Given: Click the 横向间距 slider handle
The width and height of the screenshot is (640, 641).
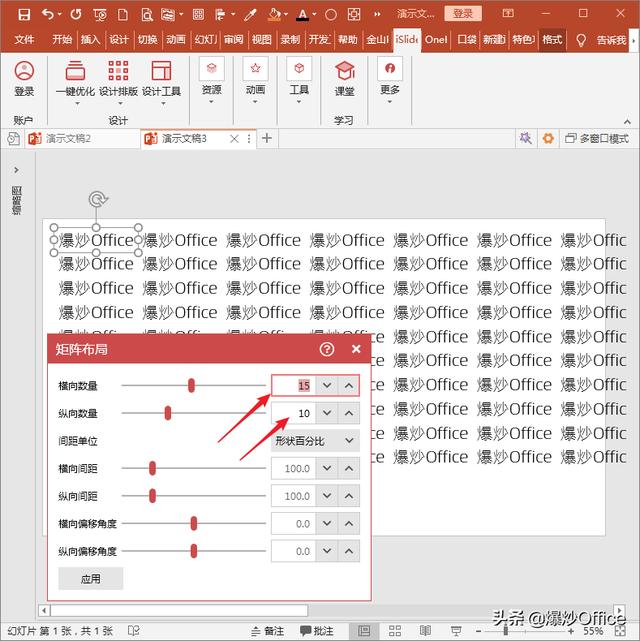Looking at the screenshot, I should pyautogui.click(x=152, y=468).
